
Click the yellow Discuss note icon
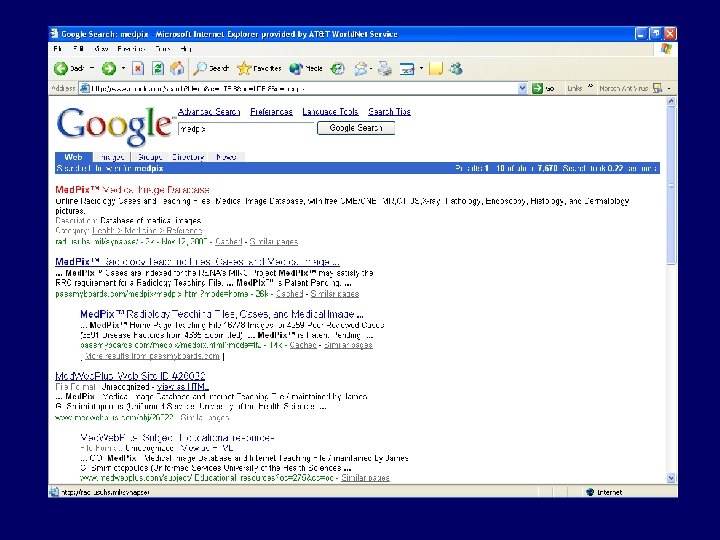click(x=435, y=68)
